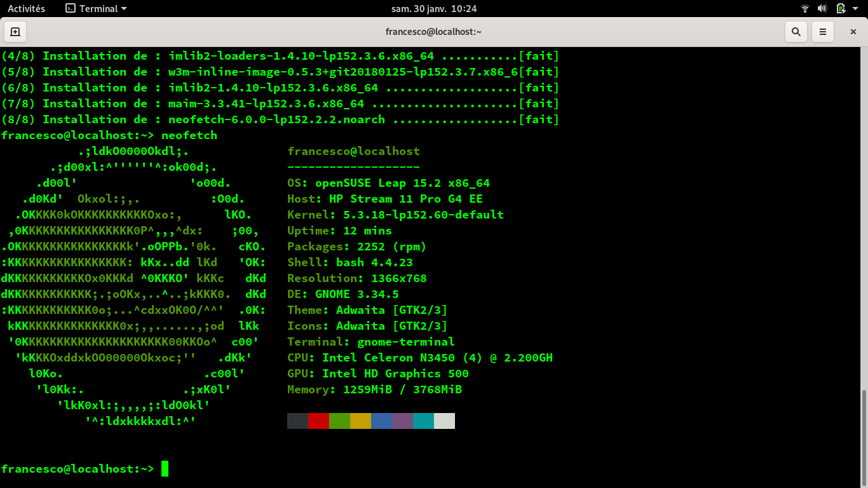
Task: Open the Terminal application menu dropdown
Action: [x=123, y=9]
